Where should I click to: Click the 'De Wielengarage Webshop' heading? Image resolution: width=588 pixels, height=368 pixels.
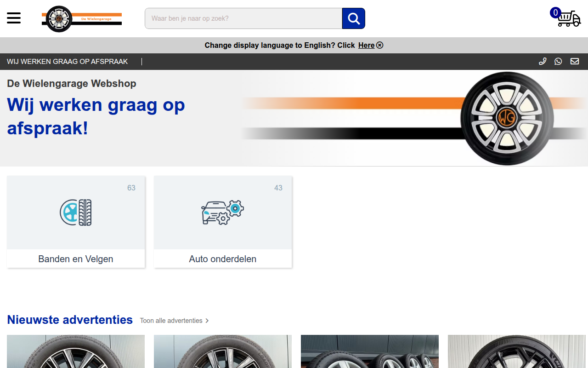72,83
